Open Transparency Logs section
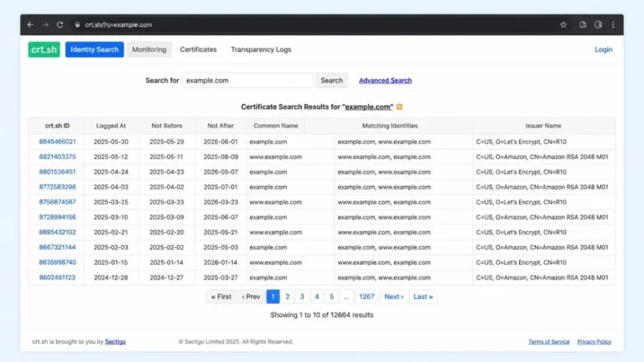This screenshot has height=362, width=644. [261, 49]
